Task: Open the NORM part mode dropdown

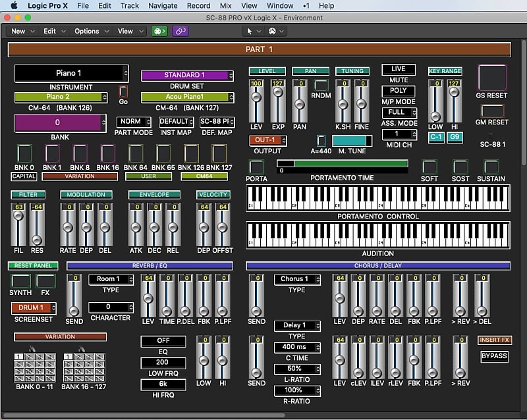Action: coord(134,122)
